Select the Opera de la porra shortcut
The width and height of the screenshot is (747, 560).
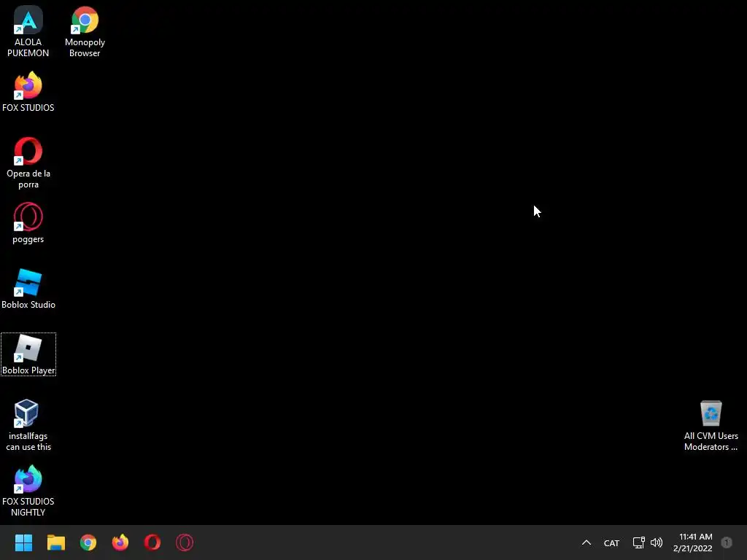click(x=28, y=163)
